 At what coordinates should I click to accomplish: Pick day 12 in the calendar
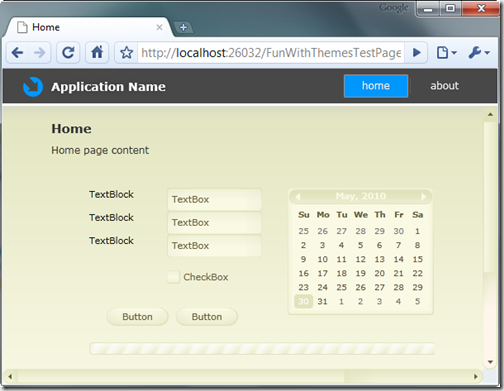tap(360, 259)
